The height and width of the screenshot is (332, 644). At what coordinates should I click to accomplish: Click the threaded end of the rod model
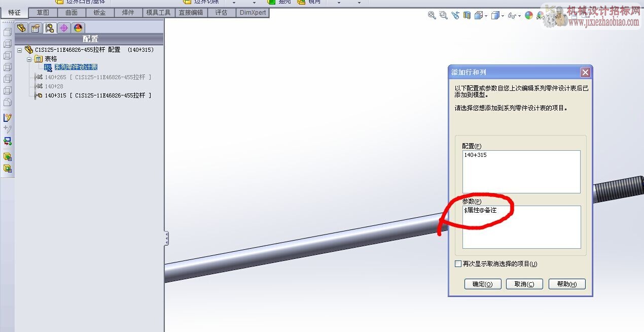[619, 188]
